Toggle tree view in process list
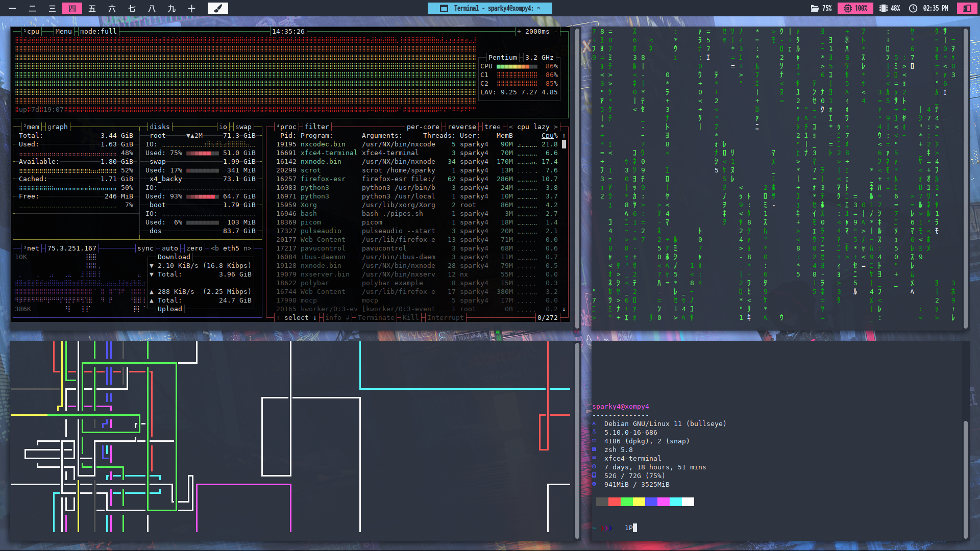The width and height of the screenshot is (980, 551). (x=492, y=127)
